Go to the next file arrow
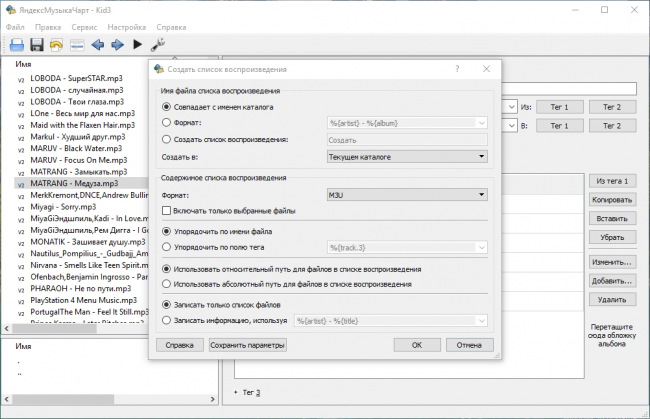 pyautogui.click(x=118, y=45)
